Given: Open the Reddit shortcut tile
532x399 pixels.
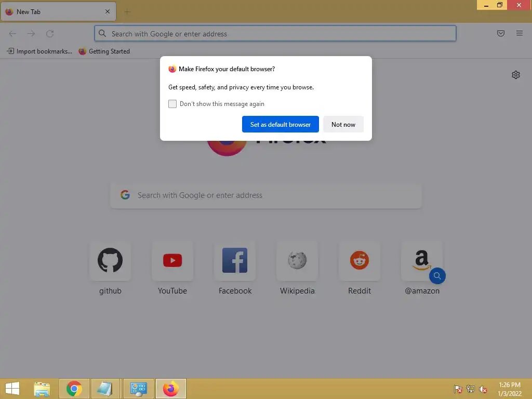Looking at the screenshot, I should [360, 261].
